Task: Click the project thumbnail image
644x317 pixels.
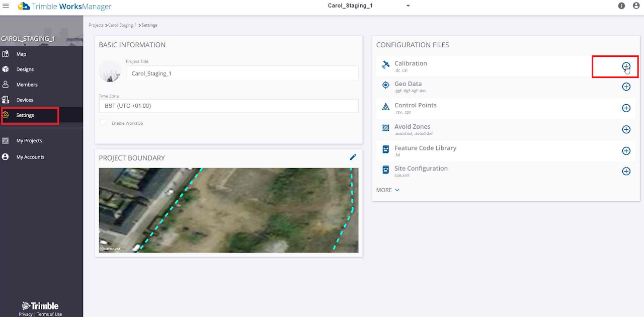Action: click(x=110, y=71)
